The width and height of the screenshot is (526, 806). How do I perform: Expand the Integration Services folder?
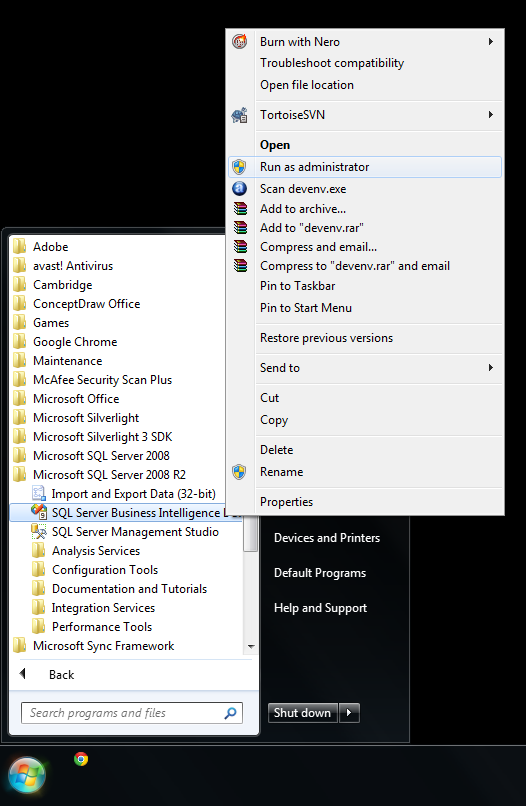pyautogui.click(x=103, y=608)
